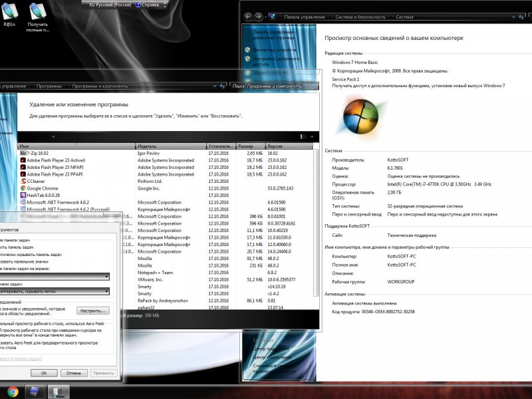Click the Отмена button

coord(74,373)
